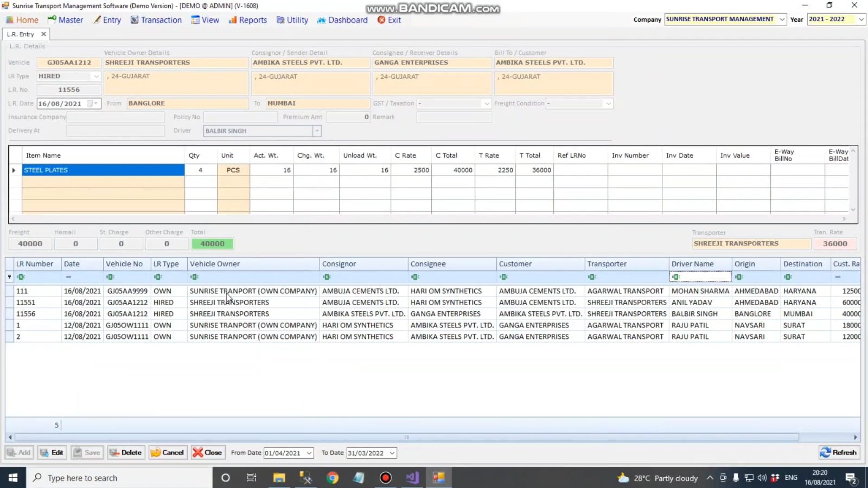868x488 pixels.
Task: Open the Windows Start menu
Action: coord(13,478)
